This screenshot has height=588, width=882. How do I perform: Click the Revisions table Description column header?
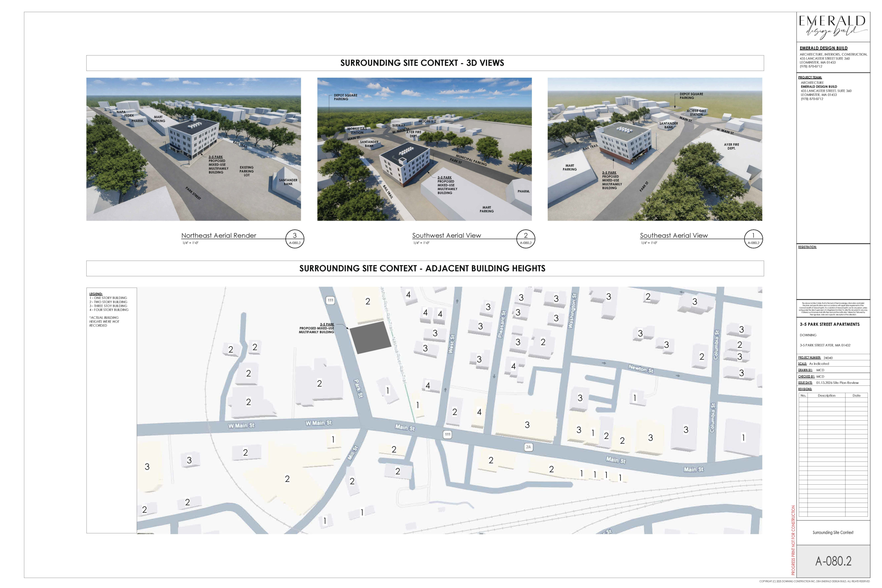pyautogui.click(x=826, y=395)
